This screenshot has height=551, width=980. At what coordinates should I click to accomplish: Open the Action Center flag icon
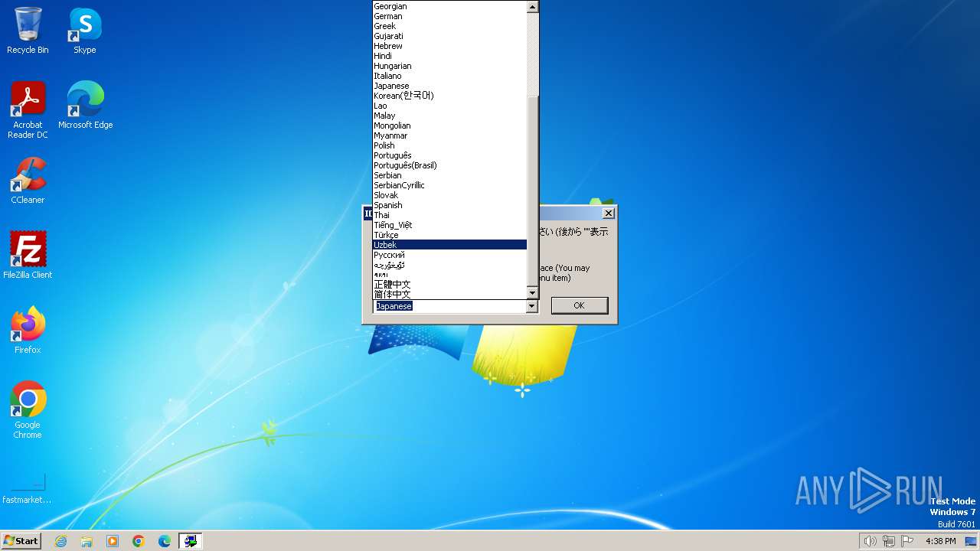coord(907,541)
